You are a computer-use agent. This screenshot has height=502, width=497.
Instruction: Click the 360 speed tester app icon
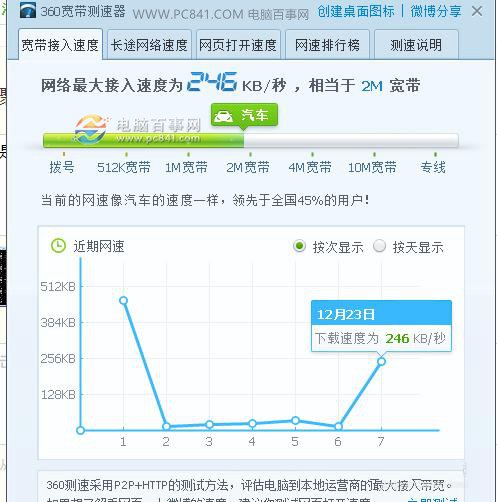28,11
